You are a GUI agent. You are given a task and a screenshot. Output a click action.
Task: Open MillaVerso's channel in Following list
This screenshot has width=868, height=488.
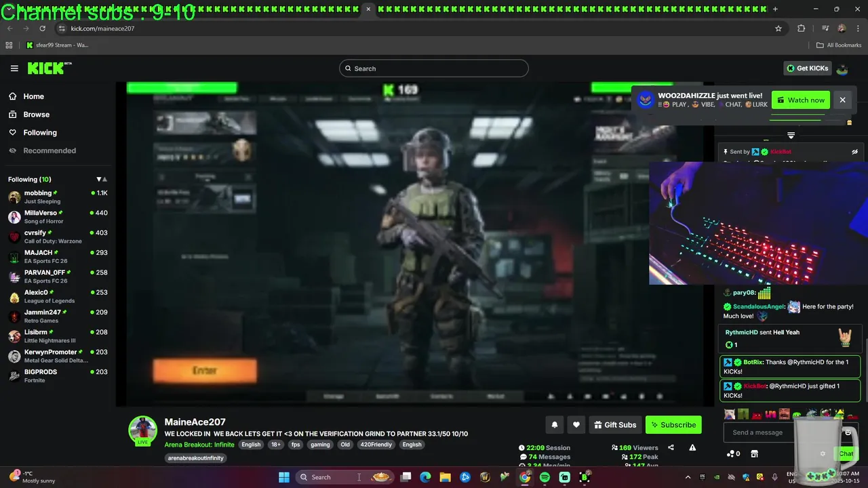pos(58,217)
